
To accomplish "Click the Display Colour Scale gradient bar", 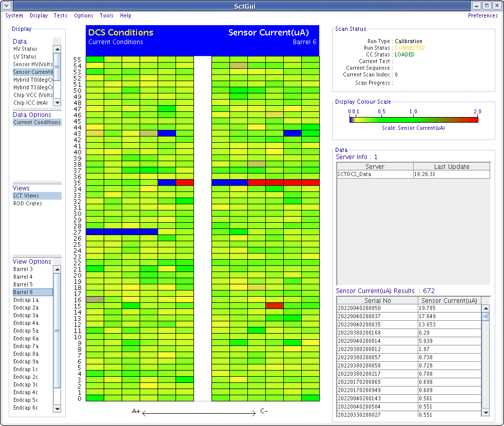I will [413, 119].
